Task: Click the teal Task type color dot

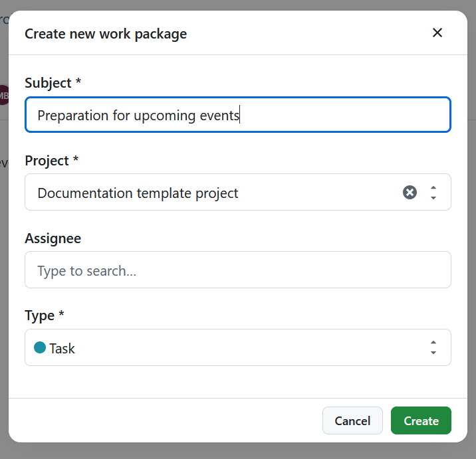Action: [x=40, y=347]
